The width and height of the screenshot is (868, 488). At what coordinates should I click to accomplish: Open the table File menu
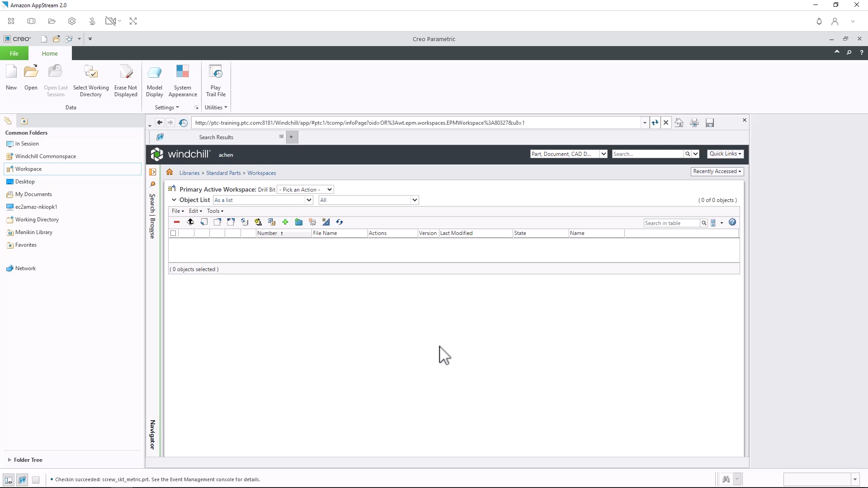(178, 211)
